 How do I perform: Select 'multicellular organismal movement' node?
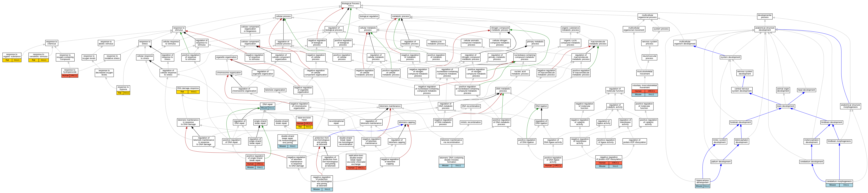tap(634, 29)
